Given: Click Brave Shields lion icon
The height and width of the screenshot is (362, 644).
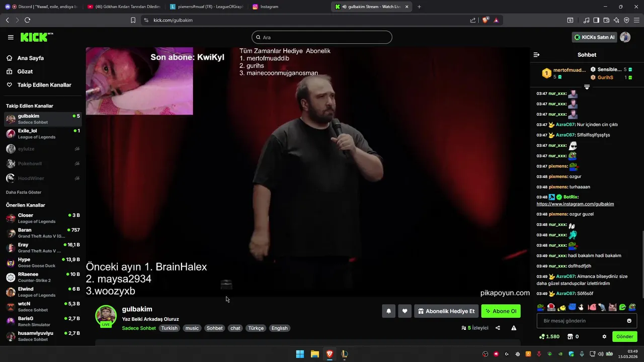Looking at the screenshot, I should tap(486, 20).
